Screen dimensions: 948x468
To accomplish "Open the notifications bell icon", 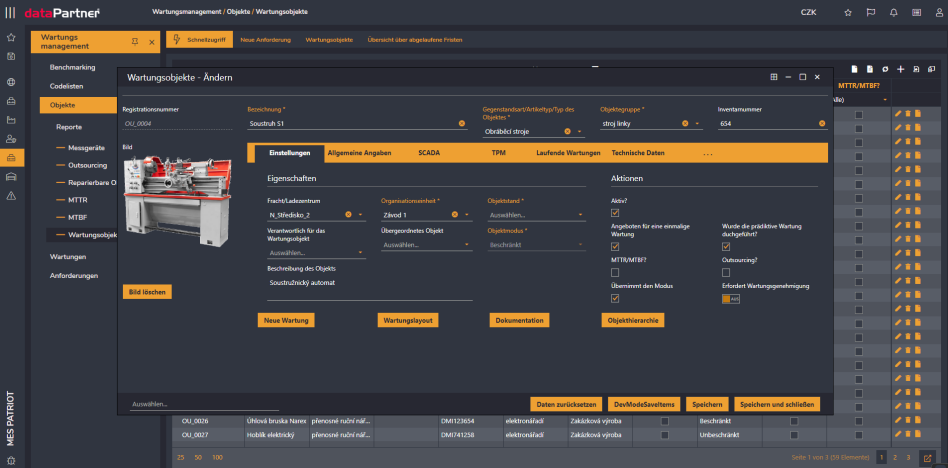I will pos(893,12).
